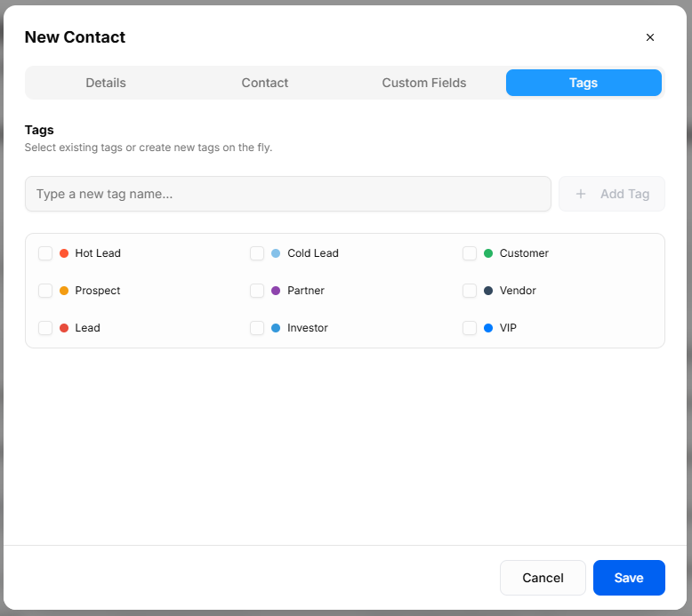Click the purple Partner color dot
Screen dimensions: 692x616
click(x=276, y=291)
